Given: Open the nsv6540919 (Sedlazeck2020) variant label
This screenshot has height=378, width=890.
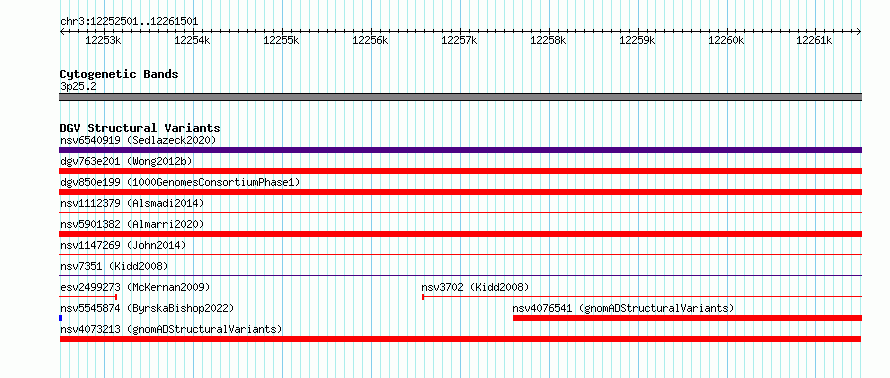Looking at the screenshot, I should [x=138, y=140].
